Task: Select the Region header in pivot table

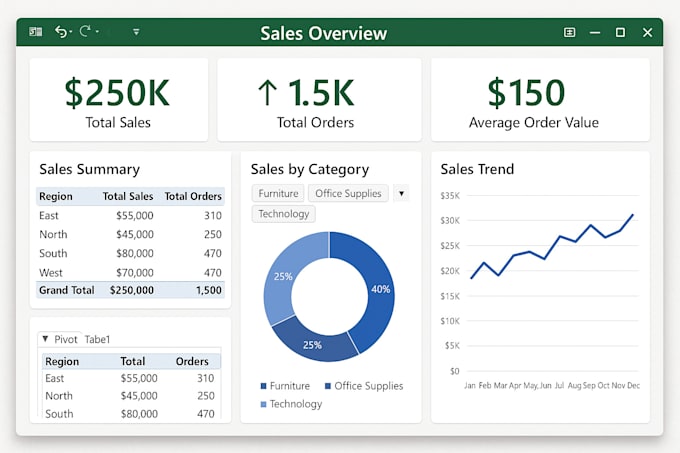Action: point(62,361)
